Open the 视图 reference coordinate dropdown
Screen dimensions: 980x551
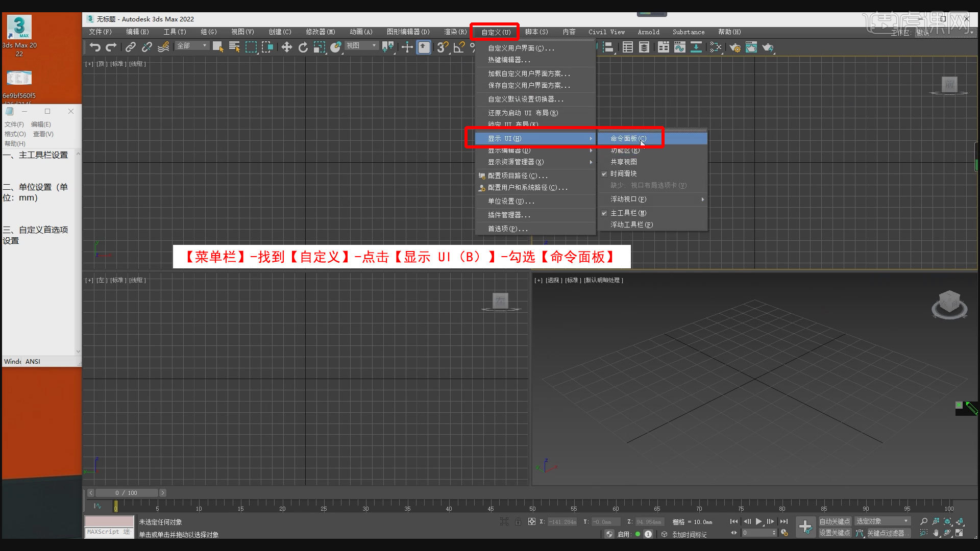361,45
